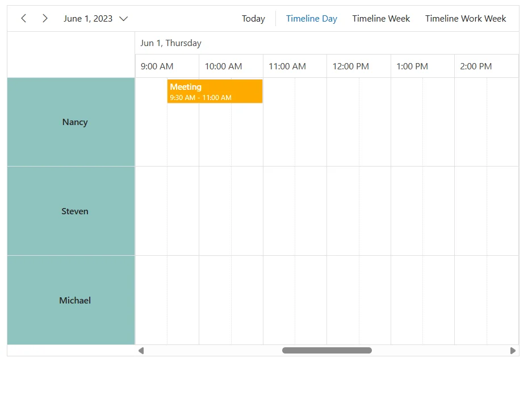This screenshot has height=399, width=532.
Task: Switch to Timeline Week view
Action: [380, 18]
